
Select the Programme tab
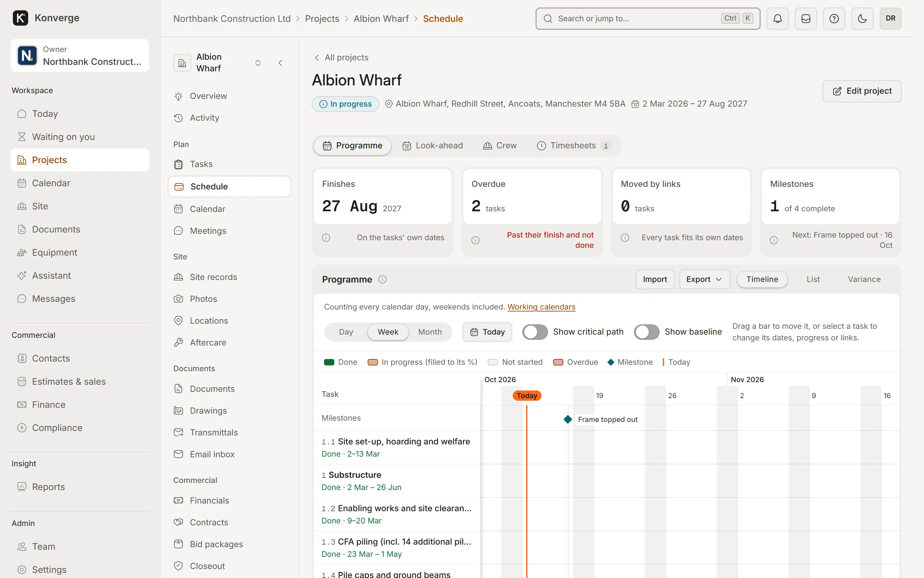click(x=352, y=146)
